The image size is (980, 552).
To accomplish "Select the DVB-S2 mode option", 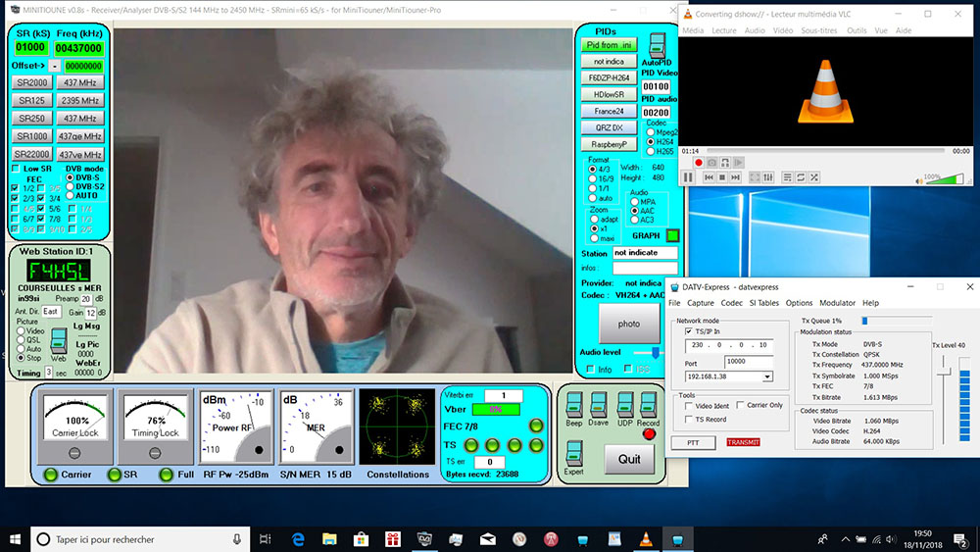I will click(x=70, y=186).
